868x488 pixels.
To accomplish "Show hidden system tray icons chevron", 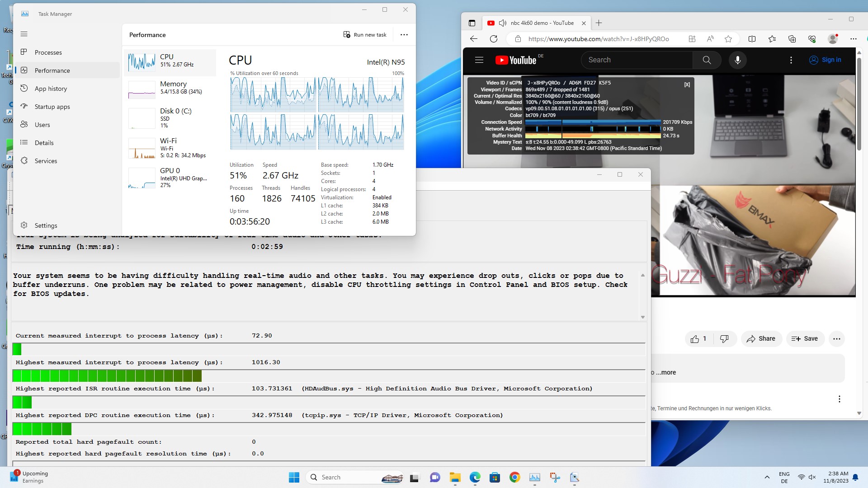I will [767, 477].
